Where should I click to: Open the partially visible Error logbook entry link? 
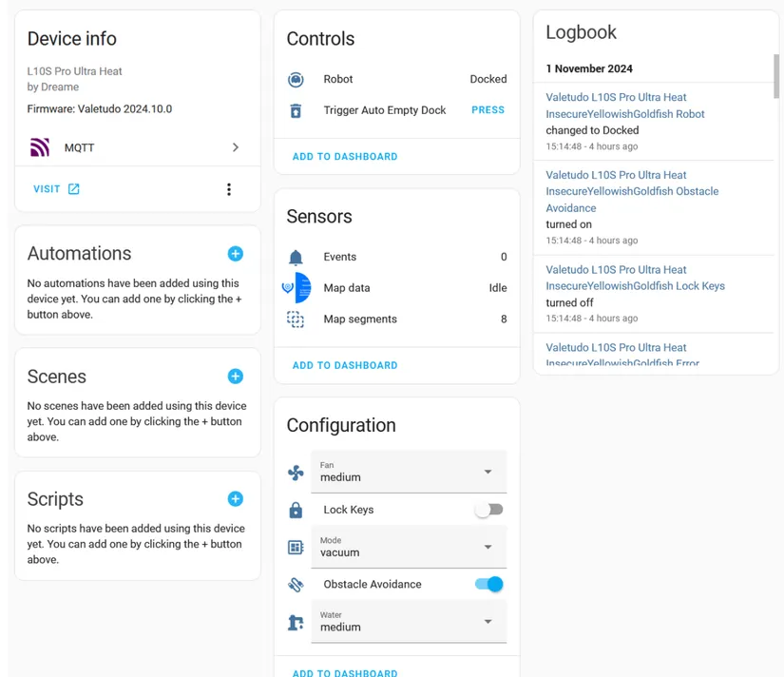point(622,356)
